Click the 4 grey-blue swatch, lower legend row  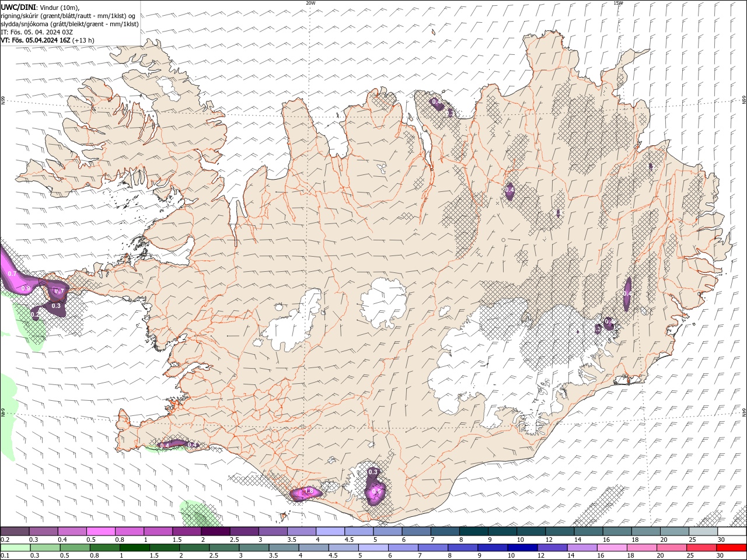point(313,548)
